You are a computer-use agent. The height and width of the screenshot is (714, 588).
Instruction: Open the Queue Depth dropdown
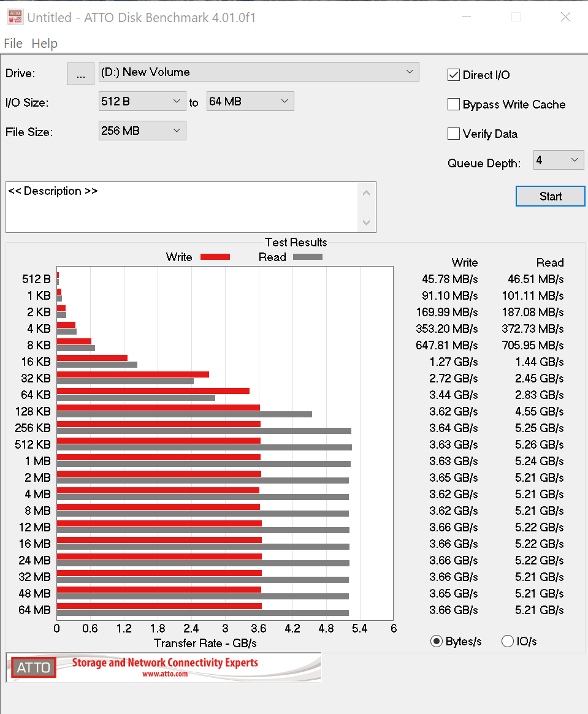coord(558,161)
